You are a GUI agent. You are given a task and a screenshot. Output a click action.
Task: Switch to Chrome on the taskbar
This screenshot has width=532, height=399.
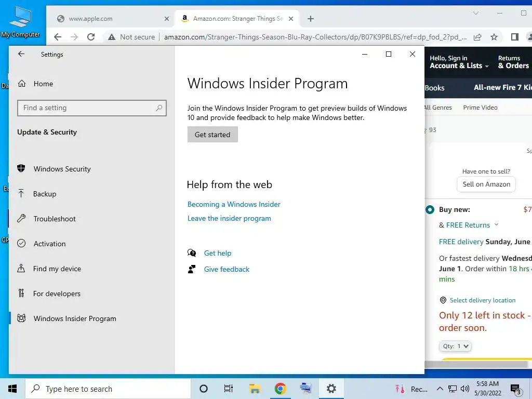click(280, 389)
